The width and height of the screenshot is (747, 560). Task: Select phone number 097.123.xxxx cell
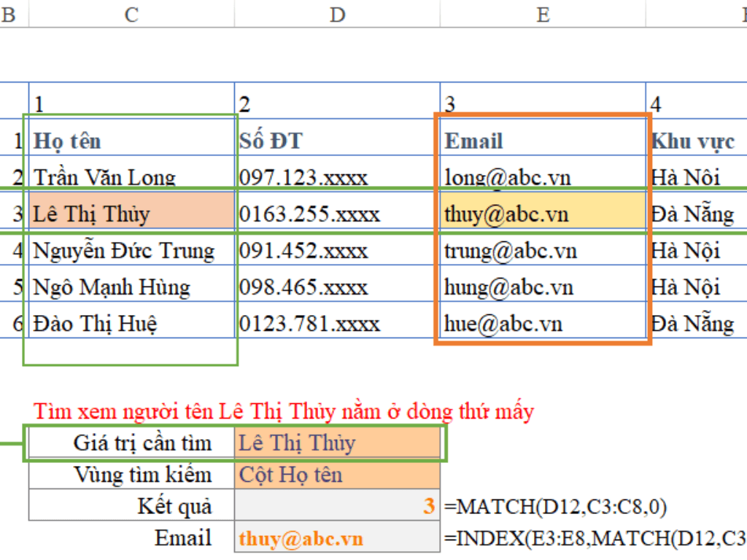(x=337, y=177)
